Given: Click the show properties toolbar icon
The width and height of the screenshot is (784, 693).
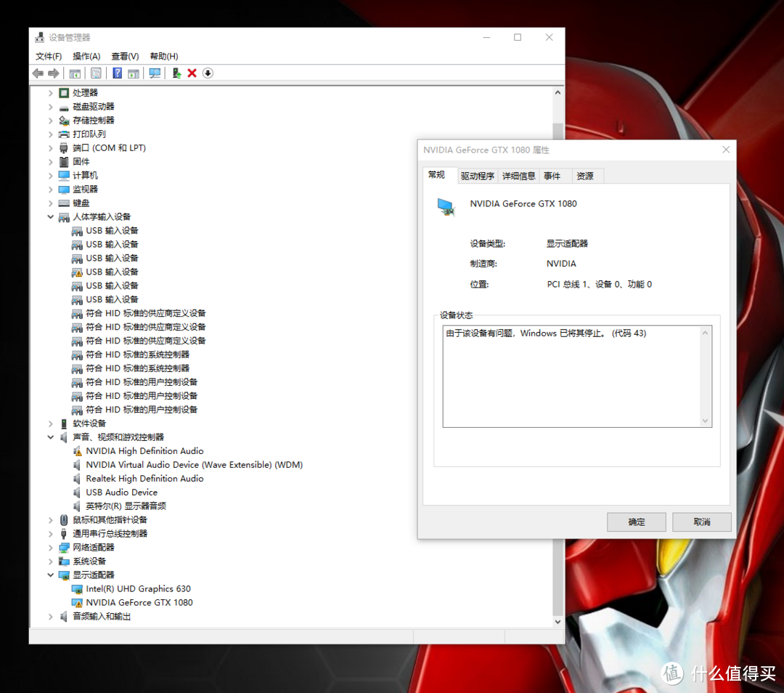Looking at the screenshot, I should click(x=96, y=73).
